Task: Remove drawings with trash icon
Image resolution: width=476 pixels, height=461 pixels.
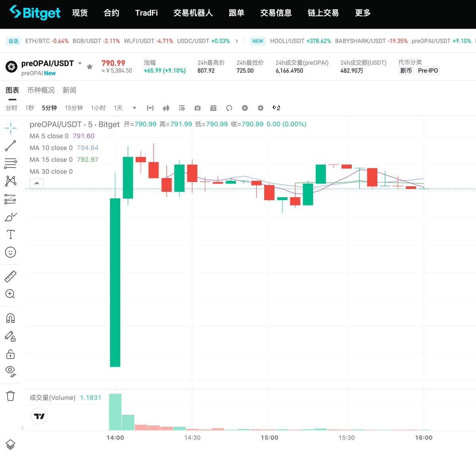Action: (x=11, y=396)
